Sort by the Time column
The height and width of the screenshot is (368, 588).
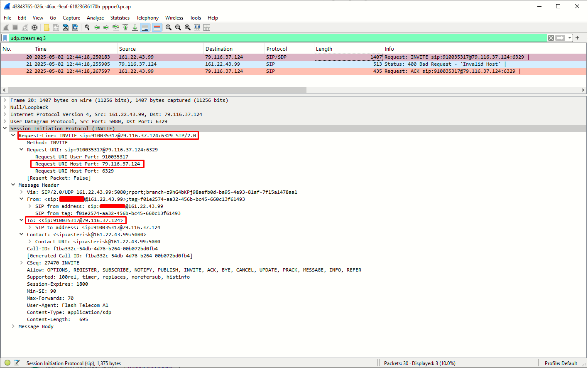pyautogui.click(x=75, y=49)
